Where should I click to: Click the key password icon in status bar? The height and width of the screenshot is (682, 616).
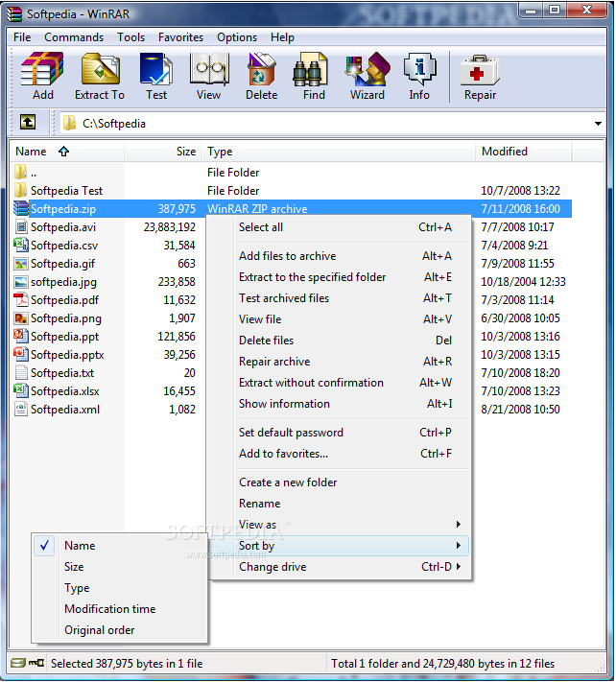(36, 663)
